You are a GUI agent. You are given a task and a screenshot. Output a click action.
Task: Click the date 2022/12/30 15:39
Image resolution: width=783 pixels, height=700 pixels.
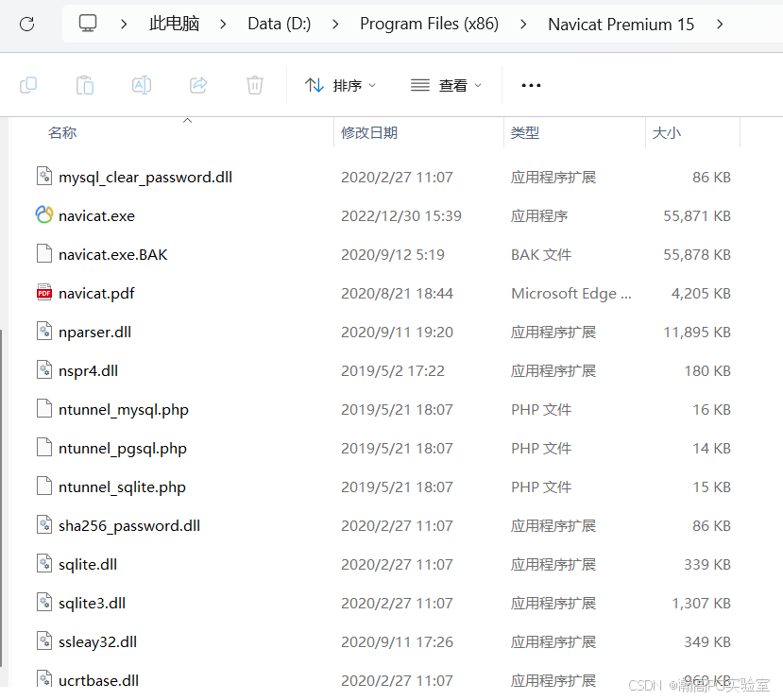tap(401, 215)
